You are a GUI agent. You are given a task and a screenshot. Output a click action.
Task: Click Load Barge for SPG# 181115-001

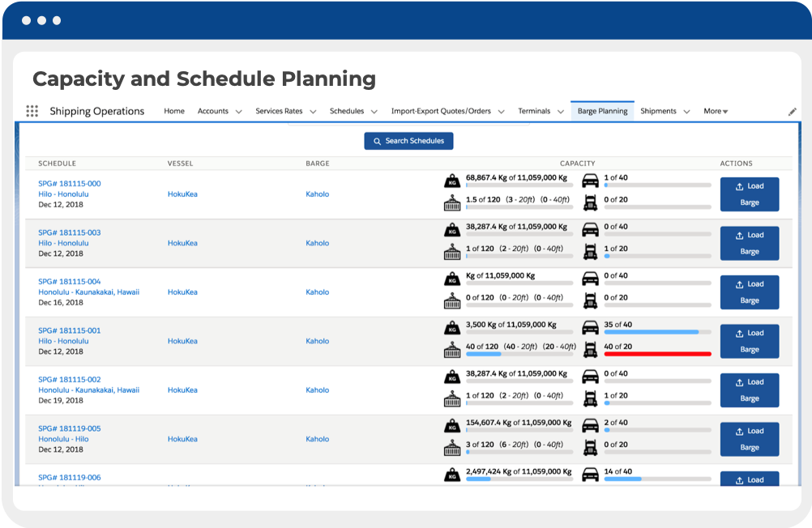(x=750, y=341)
